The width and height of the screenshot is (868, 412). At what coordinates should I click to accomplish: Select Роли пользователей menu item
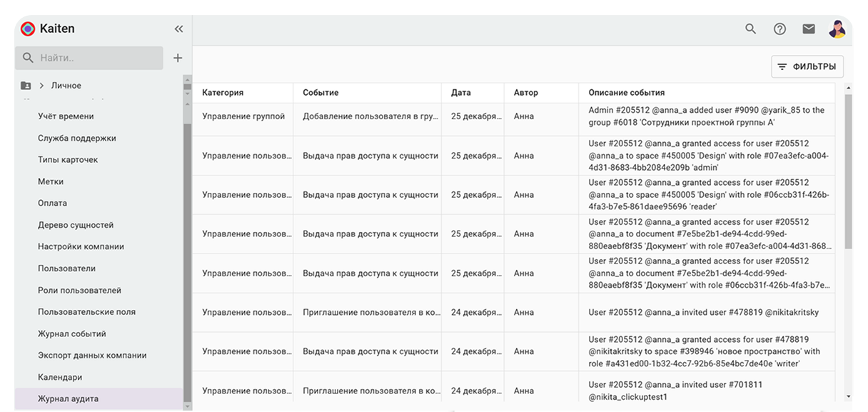tap(79, 290)
